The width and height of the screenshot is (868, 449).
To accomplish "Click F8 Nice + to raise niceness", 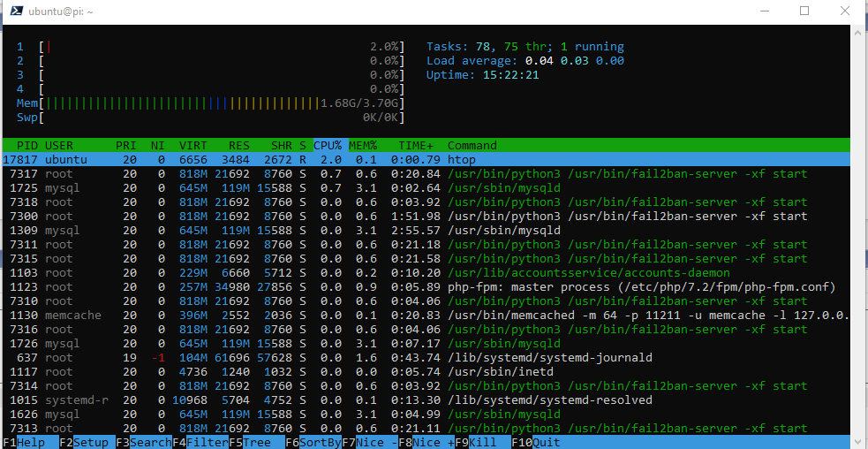I will [x=426, y=442].
